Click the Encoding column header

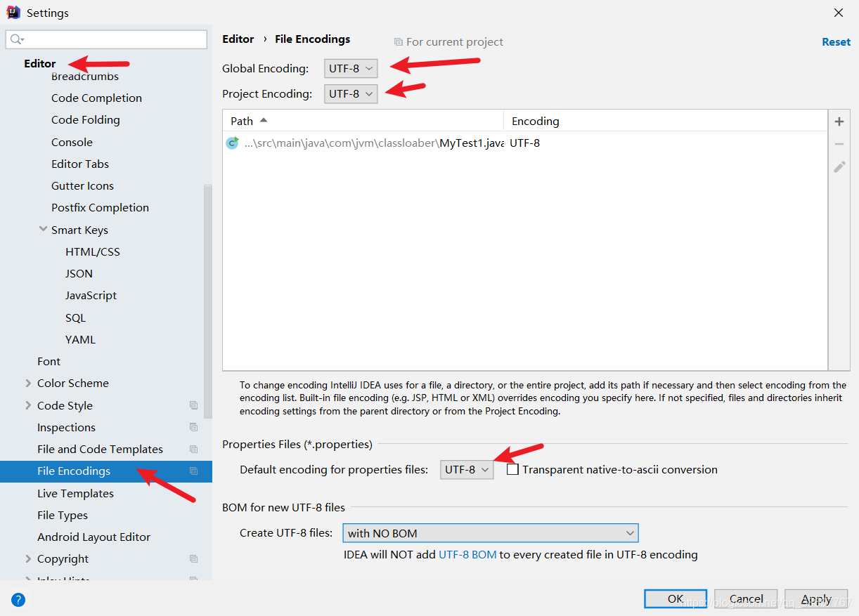click(x=665, y=121)
